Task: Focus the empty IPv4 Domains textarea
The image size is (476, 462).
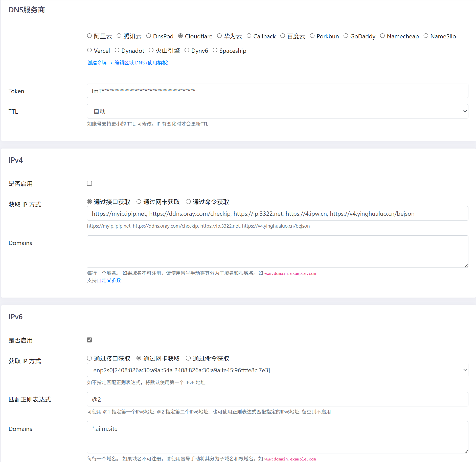Action: (x=277, y=252)
